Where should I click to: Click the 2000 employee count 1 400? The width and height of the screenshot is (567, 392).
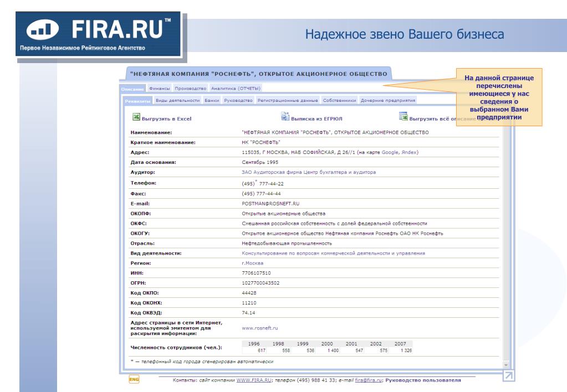333,350
